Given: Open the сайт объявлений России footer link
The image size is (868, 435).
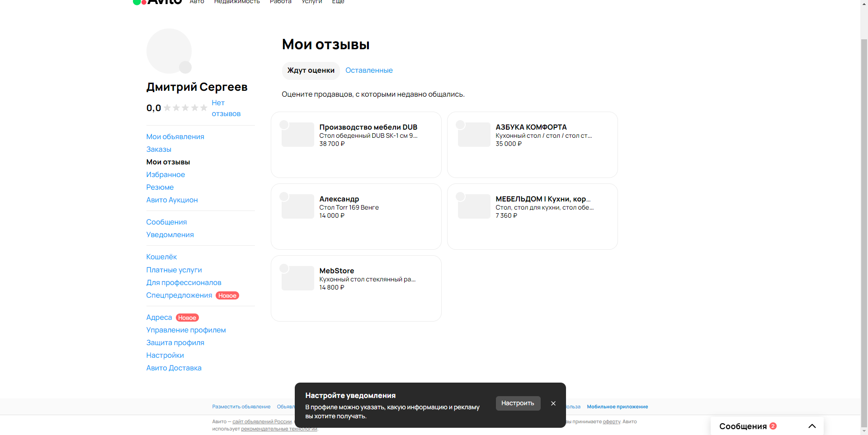Looking at the screenshot, I should 262,421.
